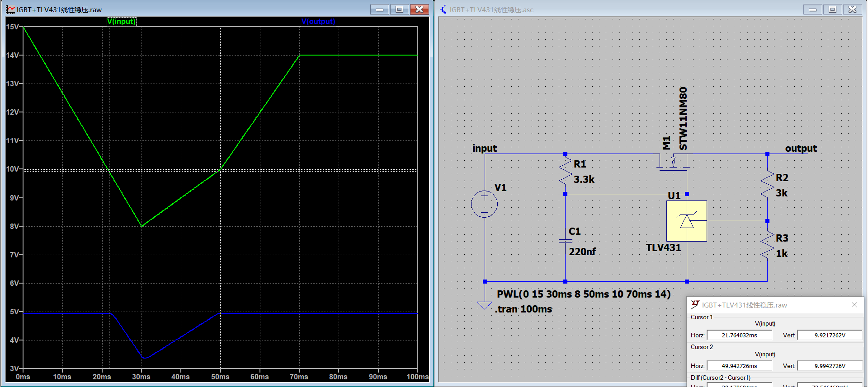The width and height of the screenshot is (868, 387).
Task: Click the R2 reference designator text
Action: 782,177
